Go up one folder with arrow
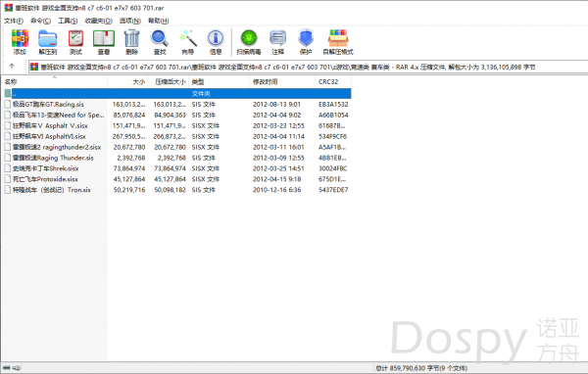Viewport: 588px width, 374px height. [x=12, y=67]
